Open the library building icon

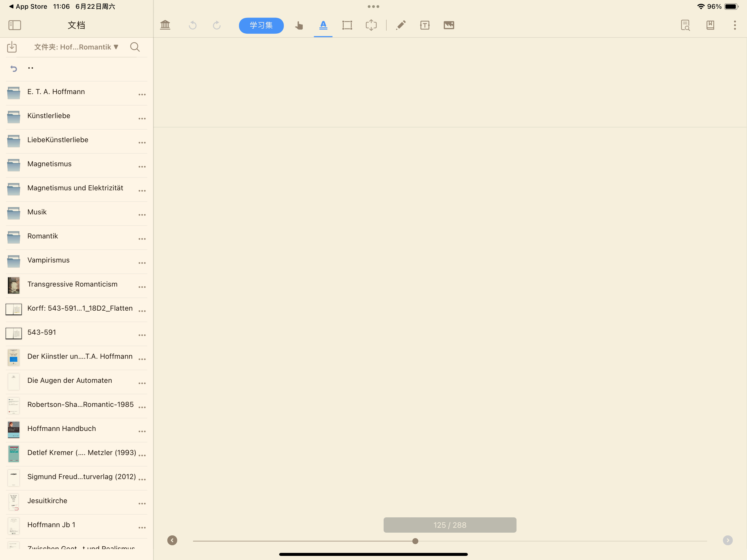click(x=165, y=25)
